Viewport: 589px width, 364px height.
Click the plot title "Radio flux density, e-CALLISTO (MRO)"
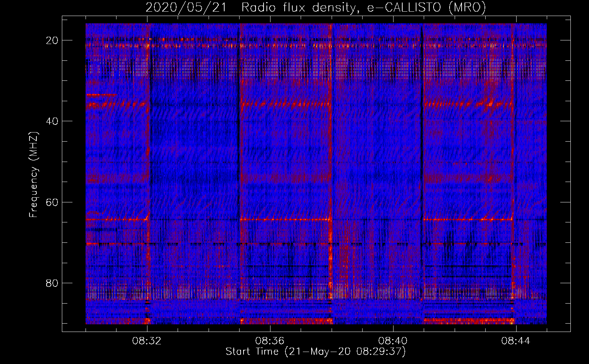click(364, 7)
